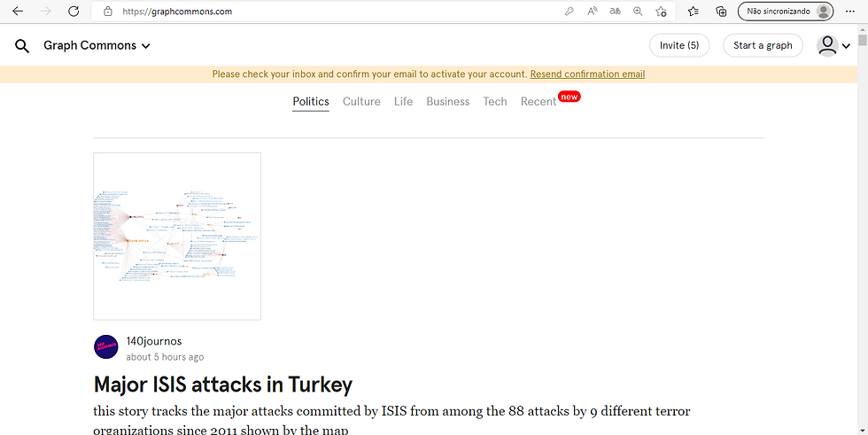Screen dimensions: 868x435
Task: Open the Tech tab
Action: 495,101
